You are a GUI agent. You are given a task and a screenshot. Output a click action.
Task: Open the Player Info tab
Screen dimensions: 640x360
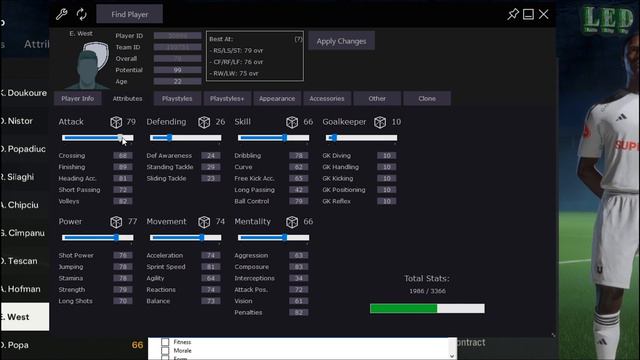coord(78,98)
